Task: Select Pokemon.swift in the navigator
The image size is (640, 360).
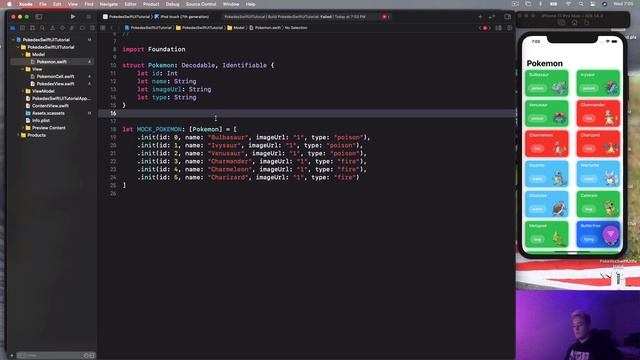Action: [51, 62]
